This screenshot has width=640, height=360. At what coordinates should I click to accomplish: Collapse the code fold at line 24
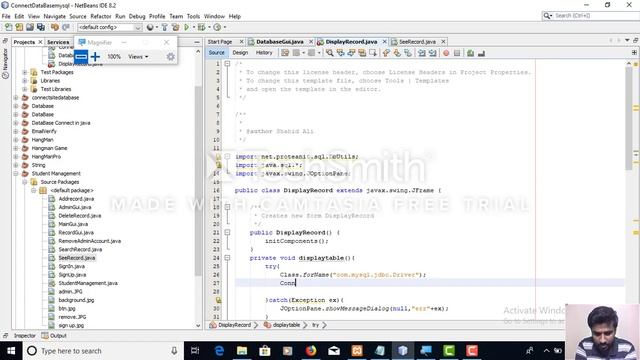tap(227, 258)
